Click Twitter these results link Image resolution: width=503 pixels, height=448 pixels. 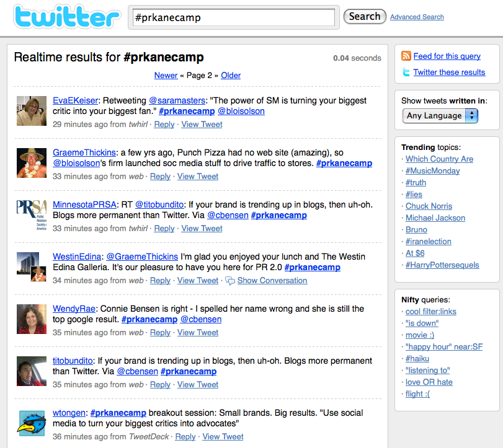coord(449,72)
